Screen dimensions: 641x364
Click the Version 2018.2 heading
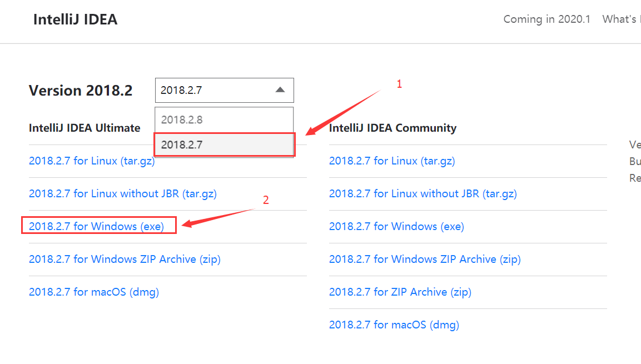[81, 90]
